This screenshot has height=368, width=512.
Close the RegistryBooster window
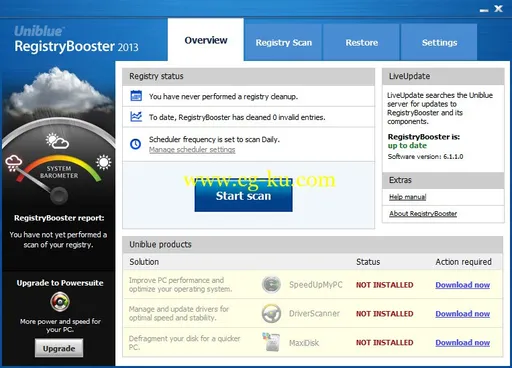498,8
